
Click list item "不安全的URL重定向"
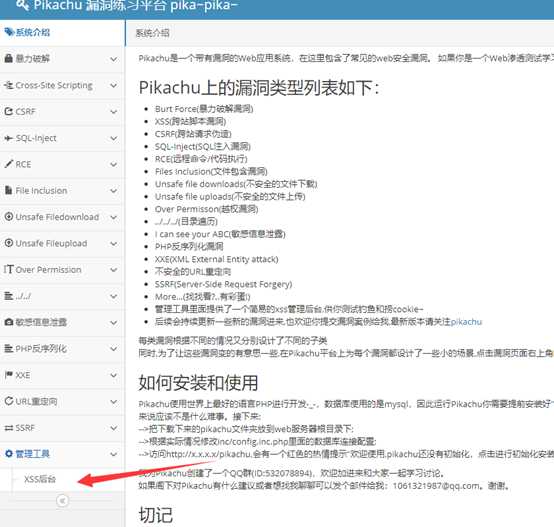click(193, 272)
